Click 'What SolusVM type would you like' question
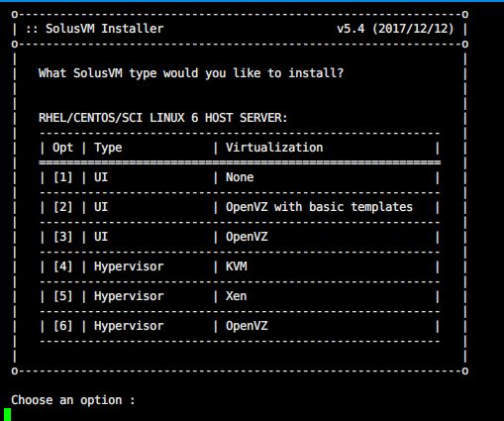The width and height of the screenshot is (504, 421). click(x=191, y=73)
